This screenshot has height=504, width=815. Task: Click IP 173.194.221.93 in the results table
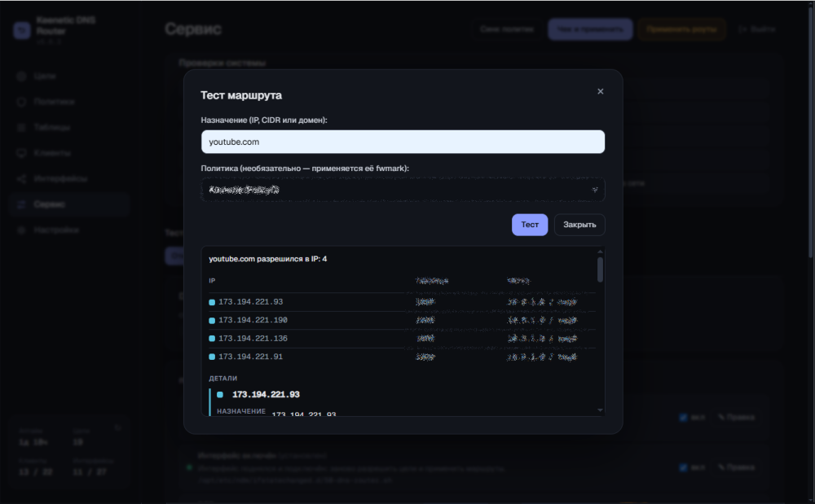[x=250, y=301]
